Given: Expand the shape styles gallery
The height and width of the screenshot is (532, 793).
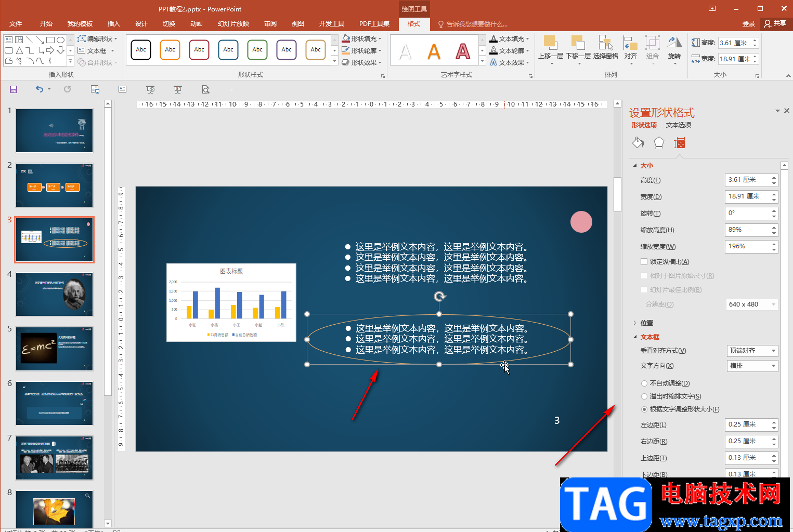Looking at the screenshot, I should pyautogui.click(x=334, y=61).
